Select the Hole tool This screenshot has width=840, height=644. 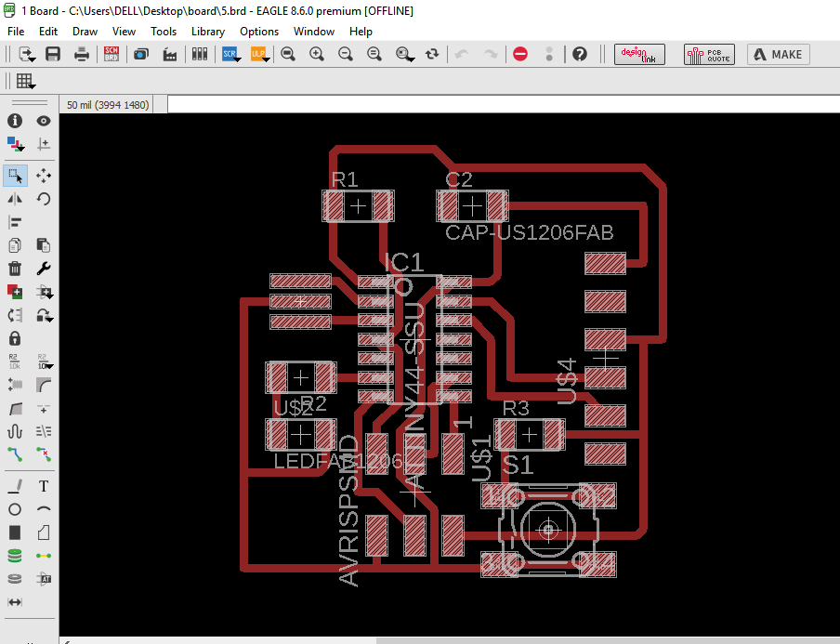pos(15,579)
